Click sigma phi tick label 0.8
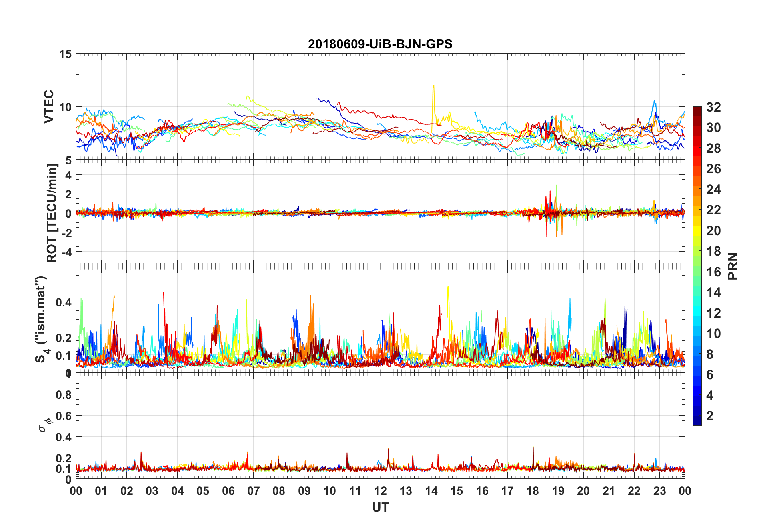 point(64,395)
